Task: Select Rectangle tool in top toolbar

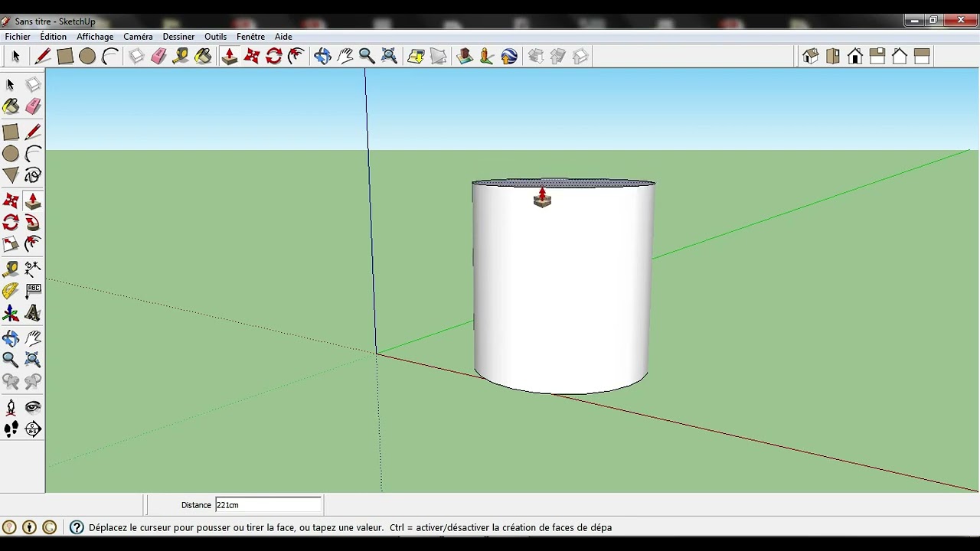Action: click(x=65, y=56)
